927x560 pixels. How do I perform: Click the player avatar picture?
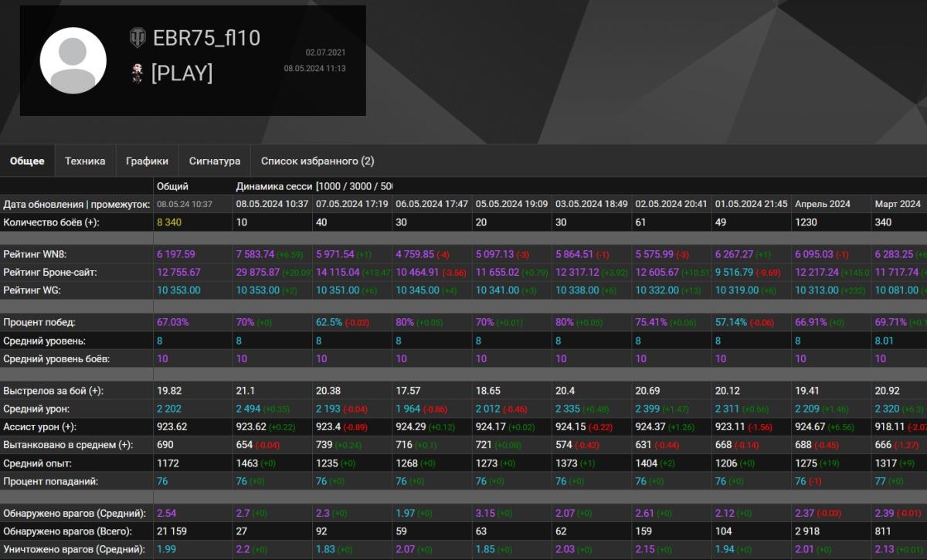pyautogui.click(x=73, y=60)
